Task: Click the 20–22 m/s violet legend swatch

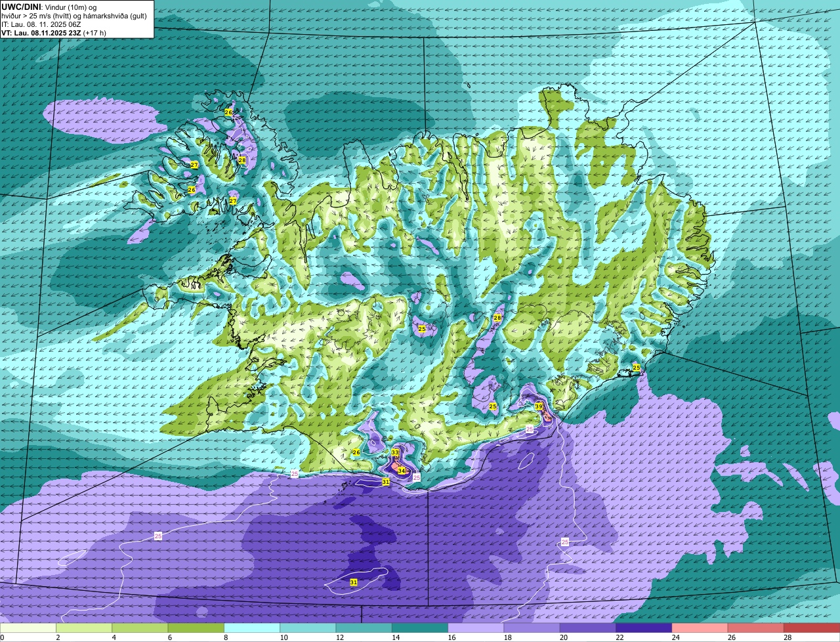Action: click(588, 628)
